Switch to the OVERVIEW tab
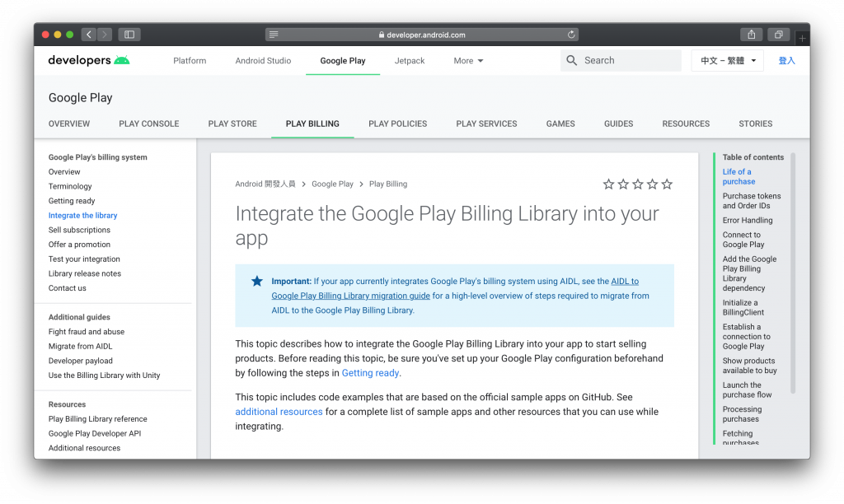This screenshot has height=504, width=844. [x=69, y=124]
